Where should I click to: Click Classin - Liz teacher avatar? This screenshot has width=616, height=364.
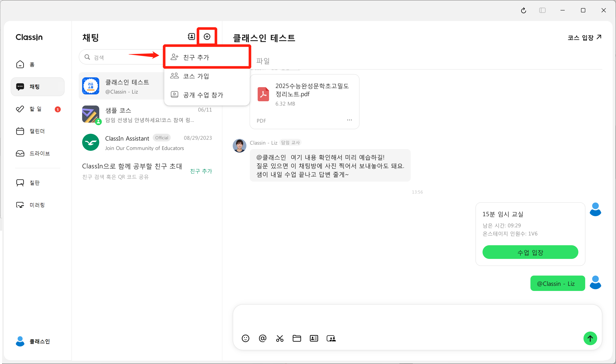(239, 146)
